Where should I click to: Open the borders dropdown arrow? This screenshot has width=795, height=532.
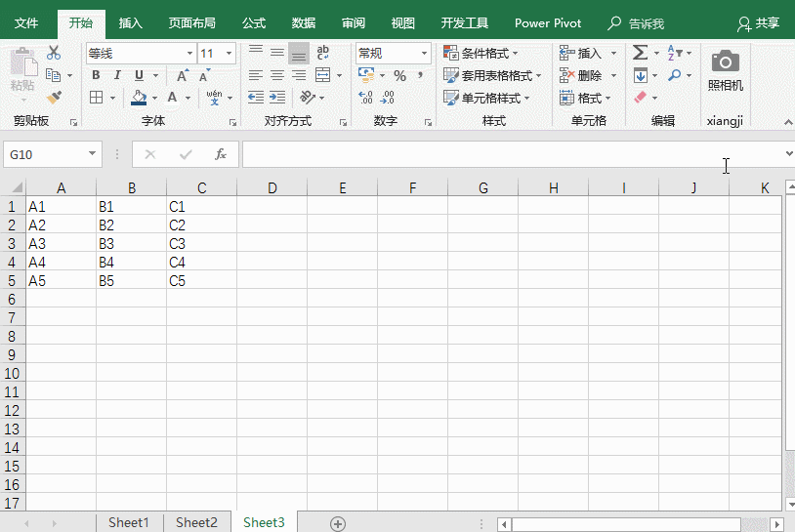tap(112, 98)
